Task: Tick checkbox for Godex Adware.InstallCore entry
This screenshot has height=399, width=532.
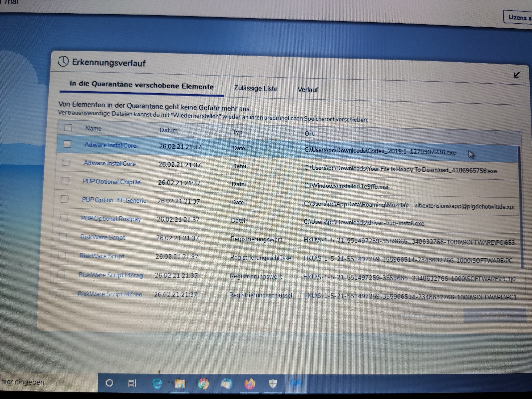Action: (67, 144)
